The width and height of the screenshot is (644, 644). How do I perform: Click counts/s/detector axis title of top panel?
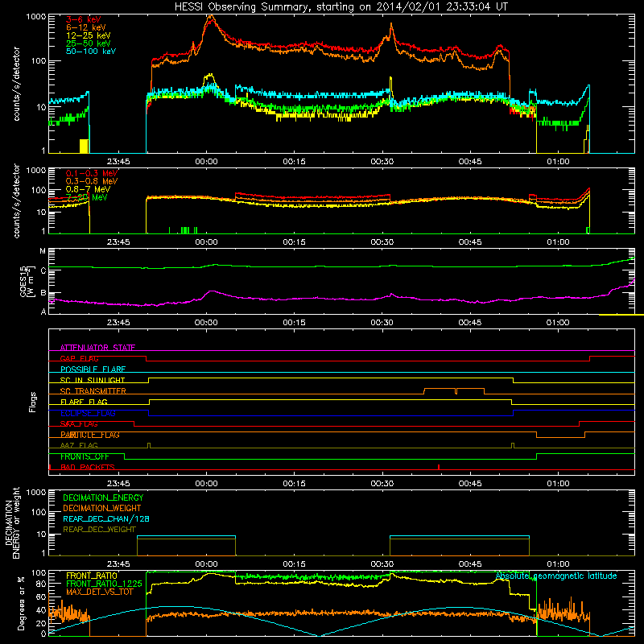click(16, 84)
